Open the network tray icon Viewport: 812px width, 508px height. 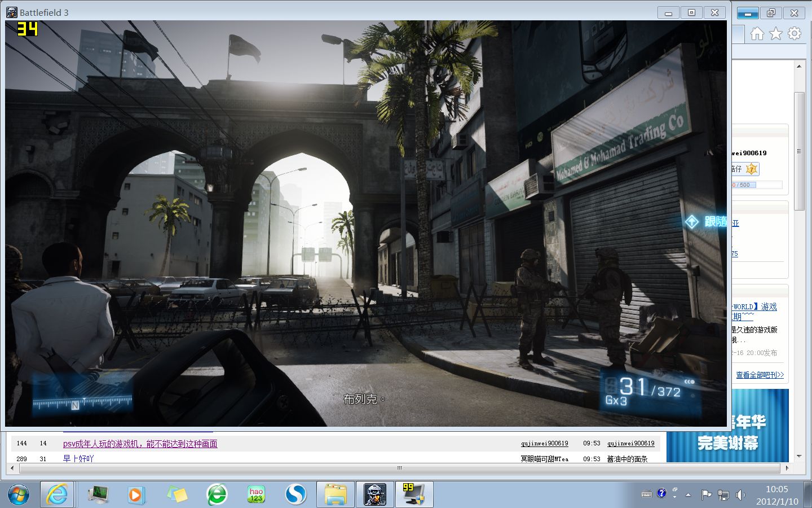tap(723, 495)
